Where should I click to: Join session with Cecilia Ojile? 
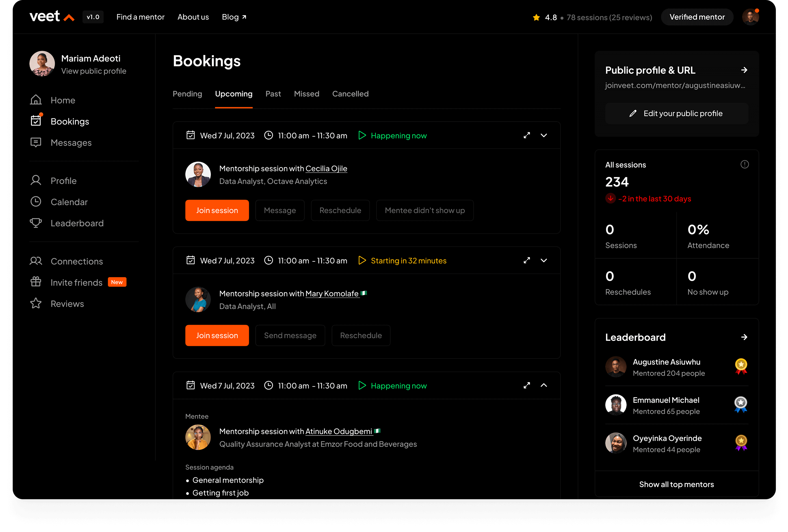coord(217,210)
